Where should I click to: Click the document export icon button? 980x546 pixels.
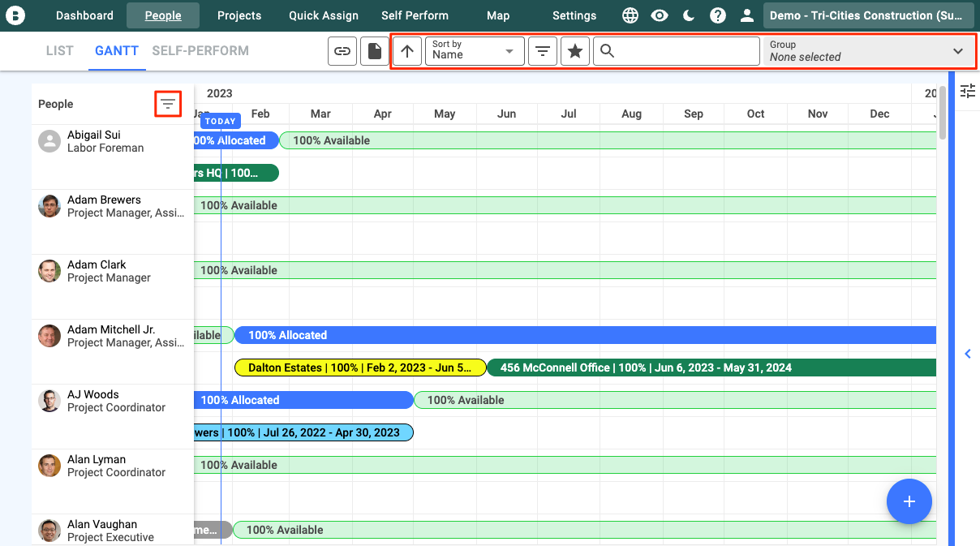click(x=375, y=51)
